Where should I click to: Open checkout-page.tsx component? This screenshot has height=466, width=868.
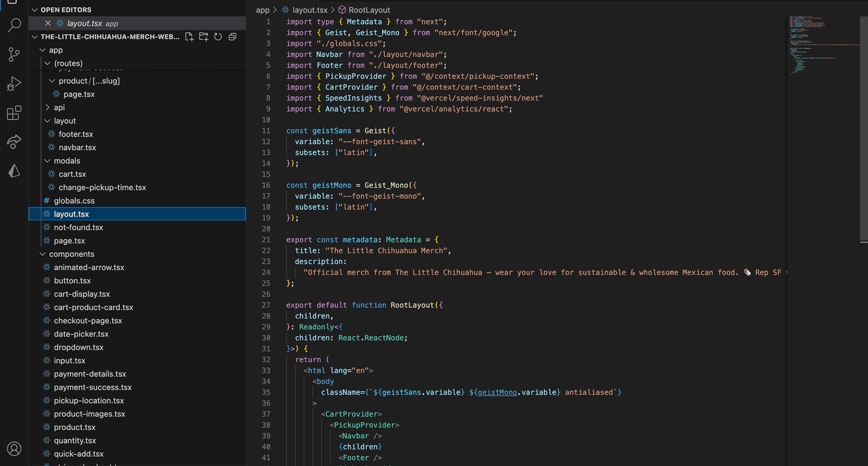click(137, 321)
